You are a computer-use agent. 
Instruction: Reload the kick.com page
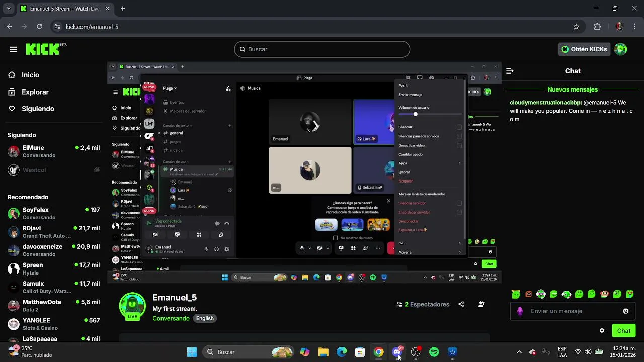[39, 27]
